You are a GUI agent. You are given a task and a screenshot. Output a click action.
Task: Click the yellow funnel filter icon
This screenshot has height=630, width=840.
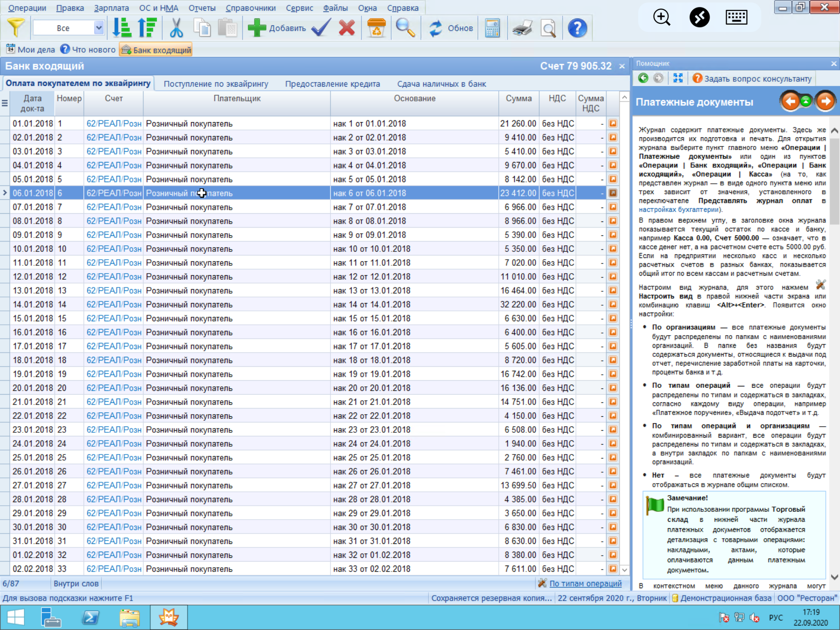[x=15, y=28]
